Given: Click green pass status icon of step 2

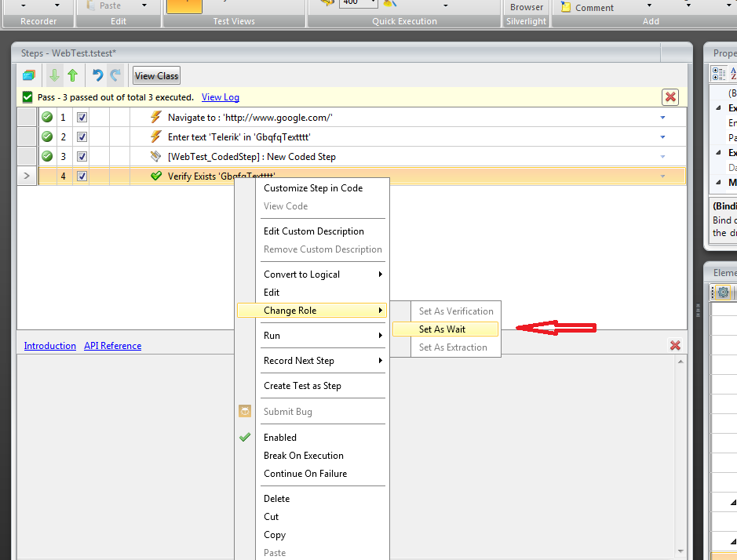Looking at the screenshot, I should [47, 136].
